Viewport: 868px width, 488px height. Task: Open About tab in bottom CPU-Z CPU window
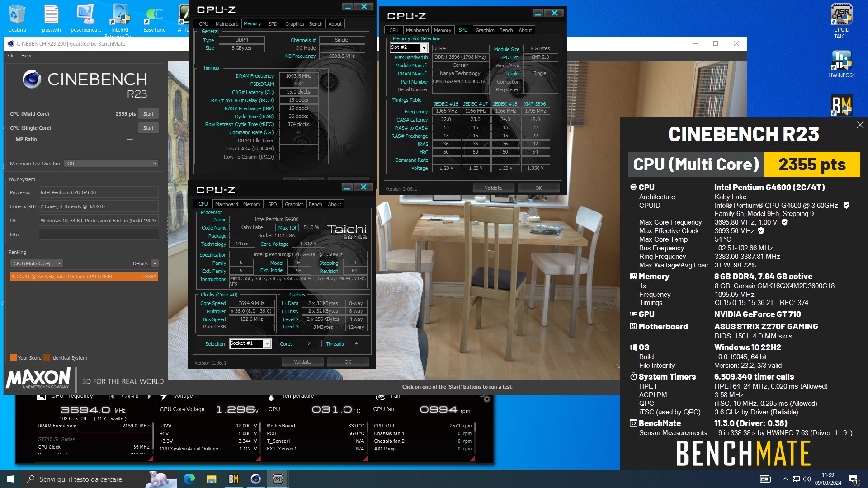click(x=335, y=204)
